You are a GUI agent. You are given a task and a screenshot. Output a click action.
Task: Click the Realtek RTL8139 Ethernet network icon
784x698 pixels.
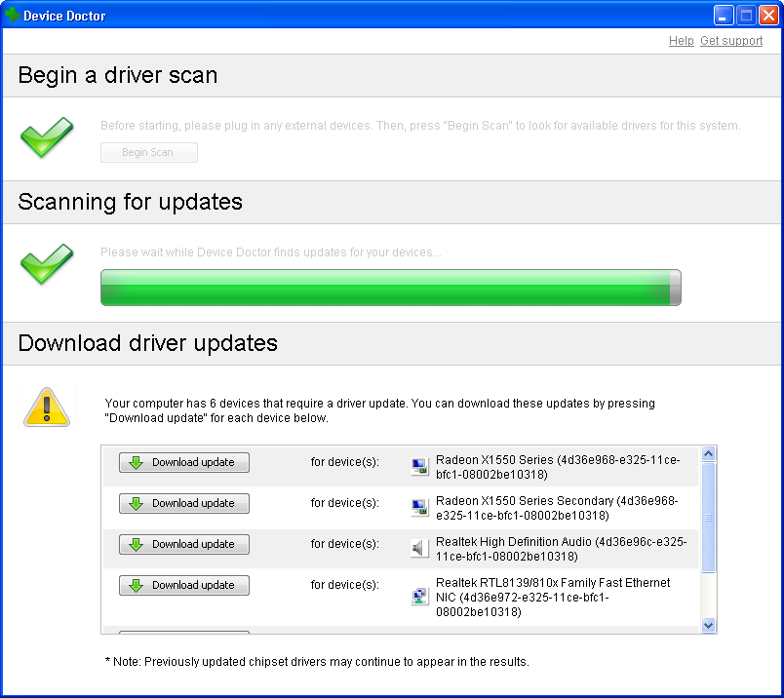click(x=419, y=596)
